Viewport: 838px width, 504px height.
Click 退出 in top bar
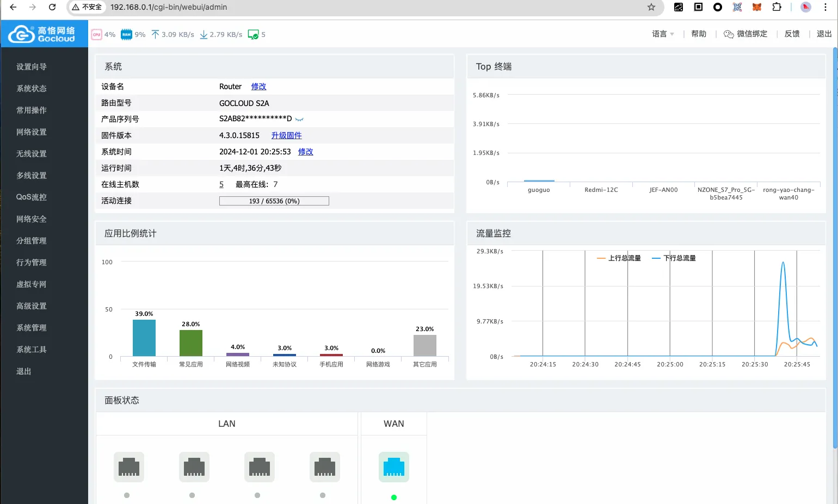pos(824,34)
